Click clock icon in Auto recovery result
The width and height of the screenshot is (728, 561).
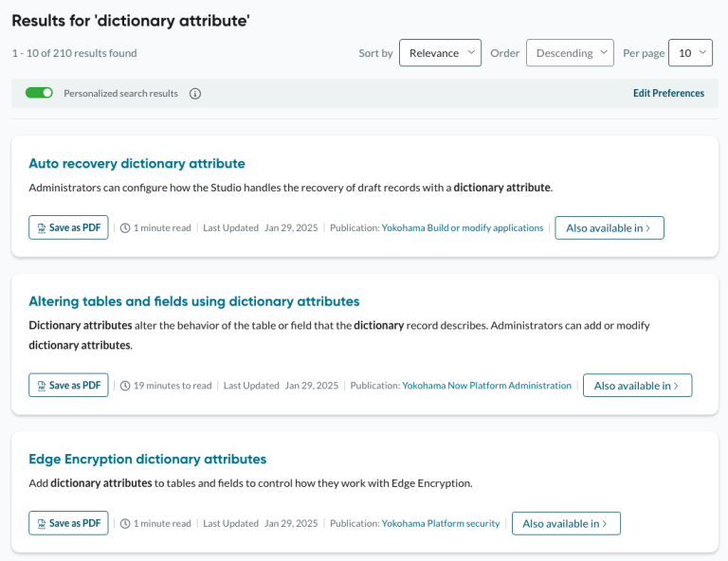[125, 227]
